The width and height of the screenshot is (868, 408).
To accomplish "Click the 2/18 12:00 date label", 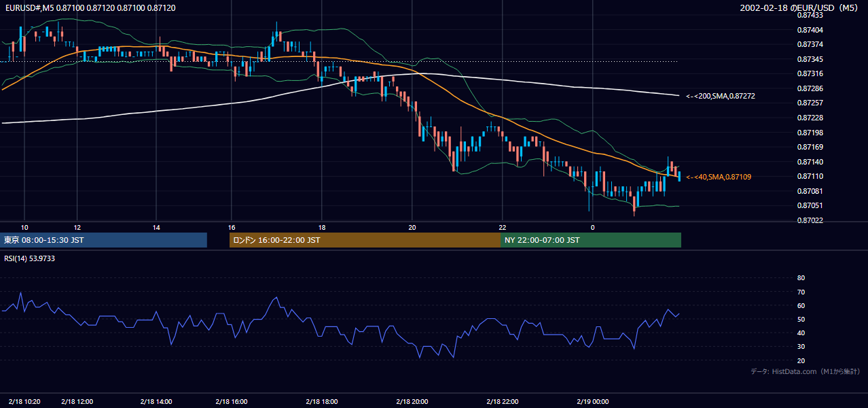I will (77, 401).
